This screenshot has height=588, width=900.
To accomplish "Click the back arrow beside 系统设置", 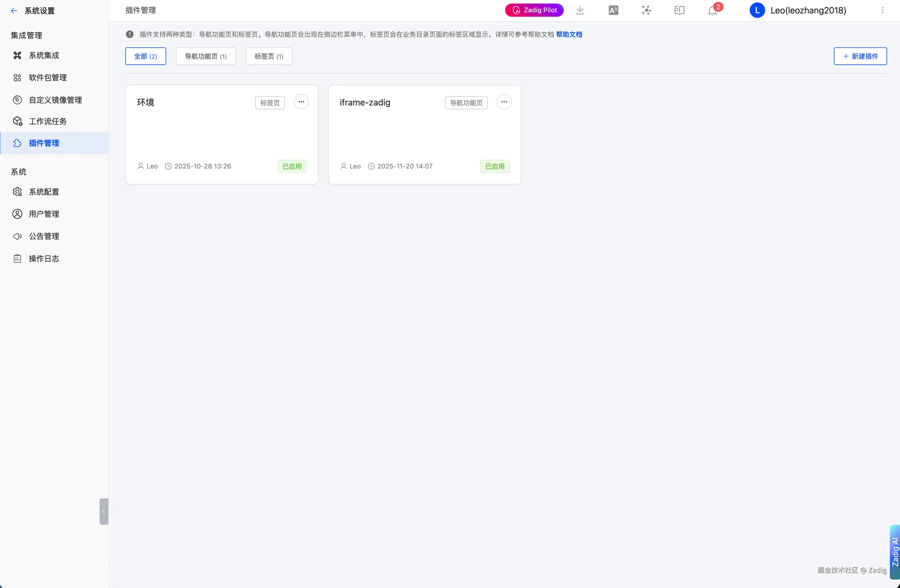I will (14, 11).
